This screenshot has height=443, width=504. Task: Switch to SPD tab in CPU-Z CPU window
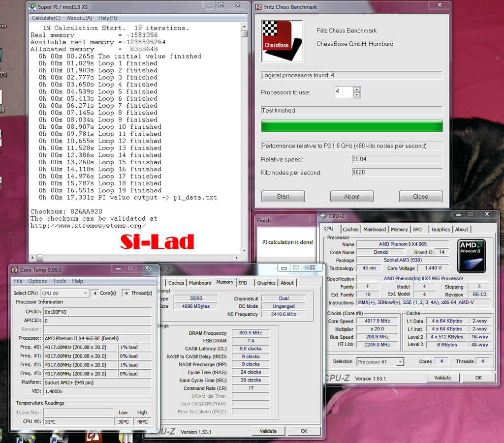pos(417,229)
